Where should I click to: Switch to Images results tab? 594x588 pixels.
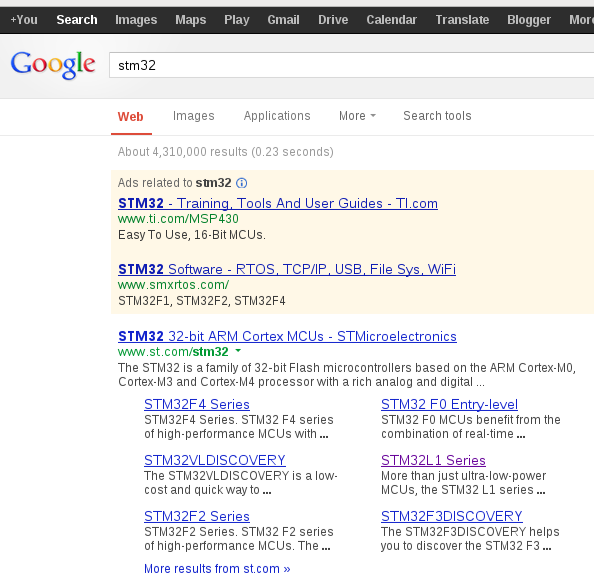pos(194,116)
